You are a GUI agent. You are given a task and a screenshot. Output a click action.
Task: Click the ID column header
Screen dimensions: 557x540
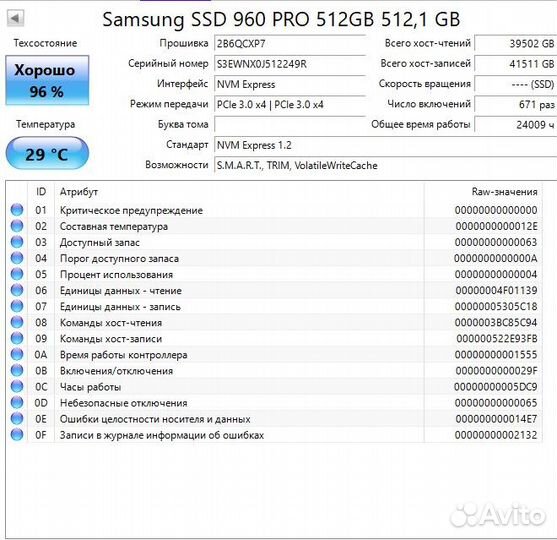pos(41,192)
